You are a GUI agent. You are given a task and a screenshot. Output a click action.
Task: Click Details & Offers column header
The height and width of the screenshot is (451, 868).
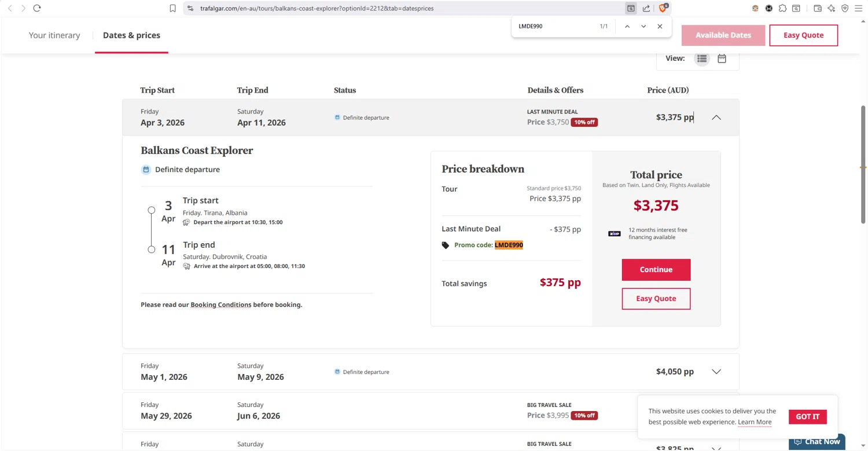(556, 90)
